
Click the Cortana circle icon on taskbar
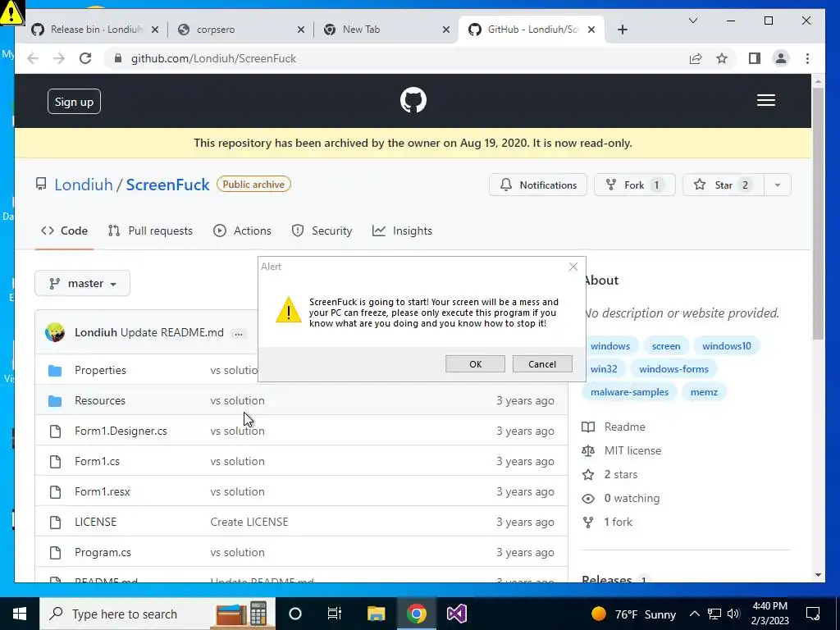[295, 614]
